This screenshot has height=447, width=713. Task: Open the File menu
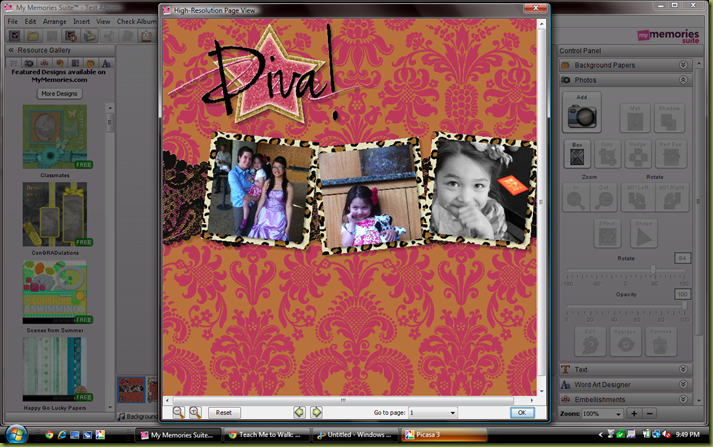[x=13, y=21]
